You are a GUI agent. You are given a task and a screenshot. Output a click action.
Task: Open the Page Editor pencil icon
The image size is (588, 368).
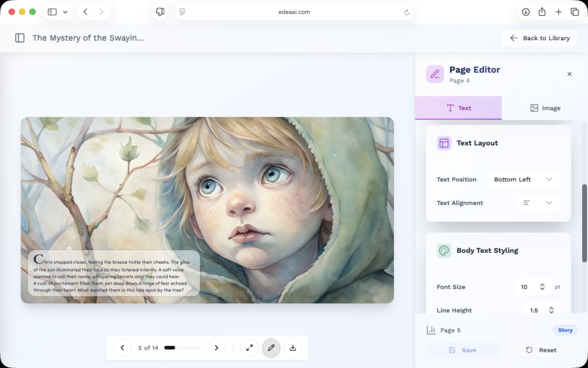(434, 74)
